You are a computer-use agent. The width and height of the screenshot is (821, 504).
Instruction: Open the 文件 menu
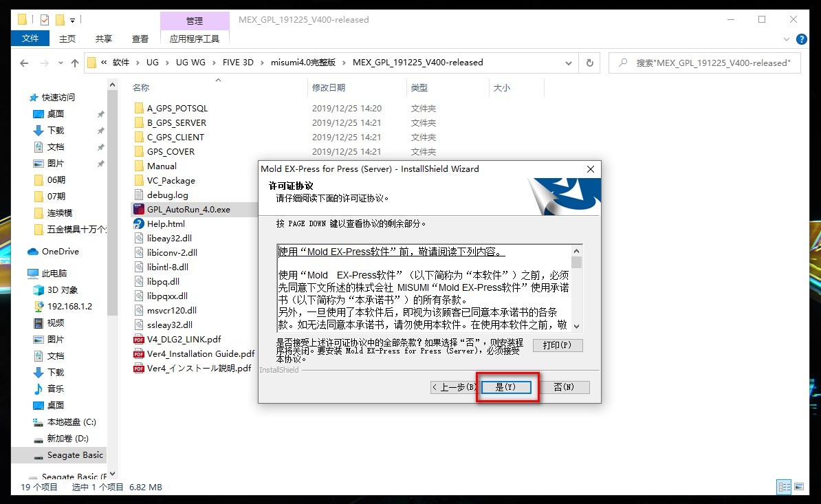point(30,39)
